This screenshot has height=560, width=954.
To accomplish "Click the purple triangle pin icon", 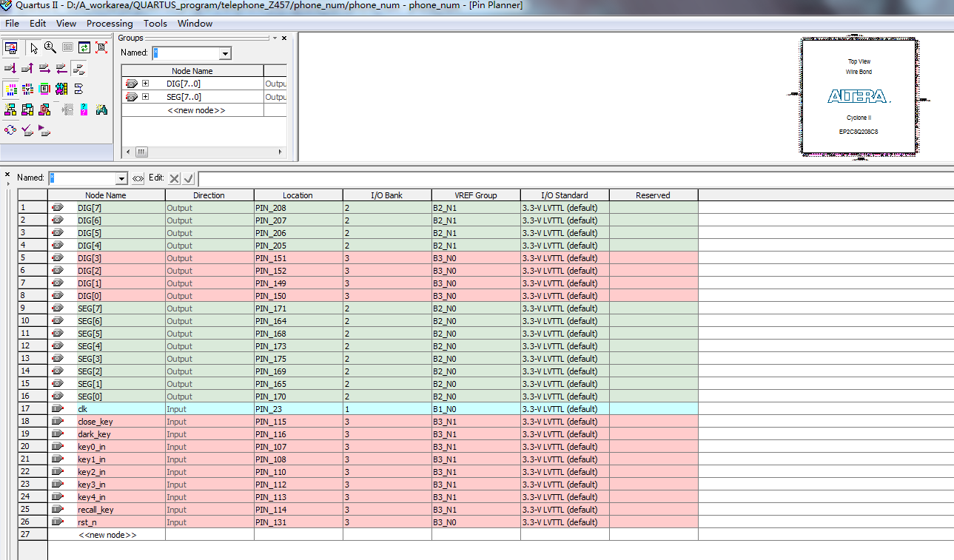I will 44,130.
